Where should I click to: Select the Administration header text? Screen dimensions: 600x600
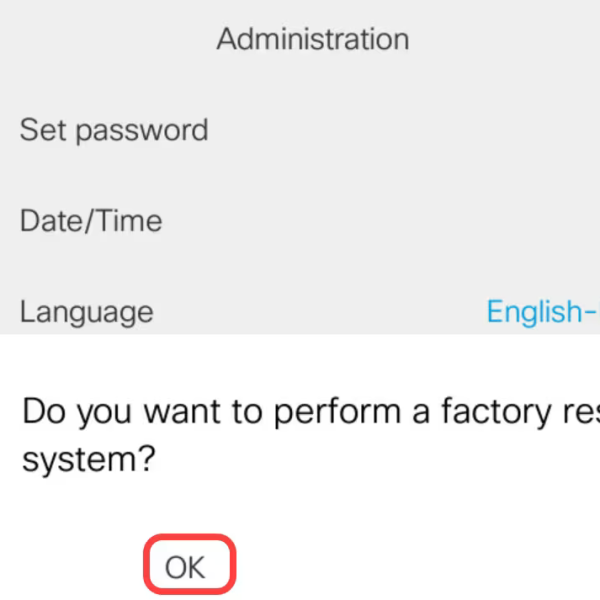[x=312, y=39]
